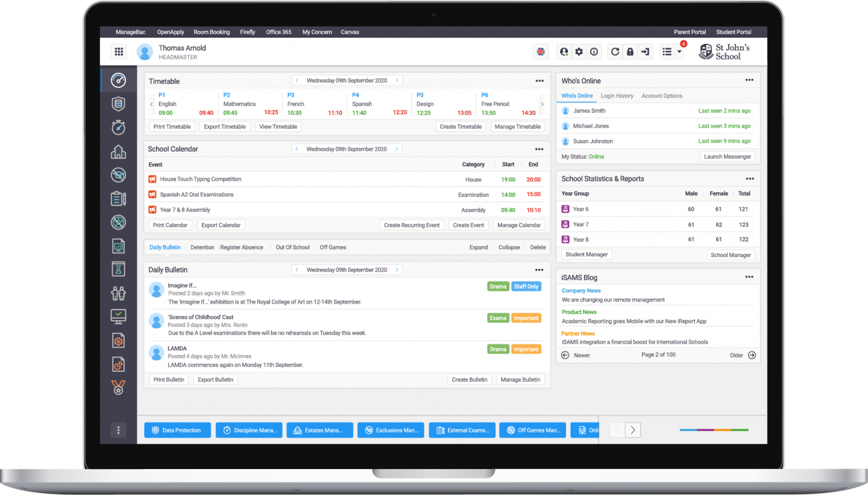868x495 pixels.
Task: Click the Create Bulletin button
Action: point(470,380)
